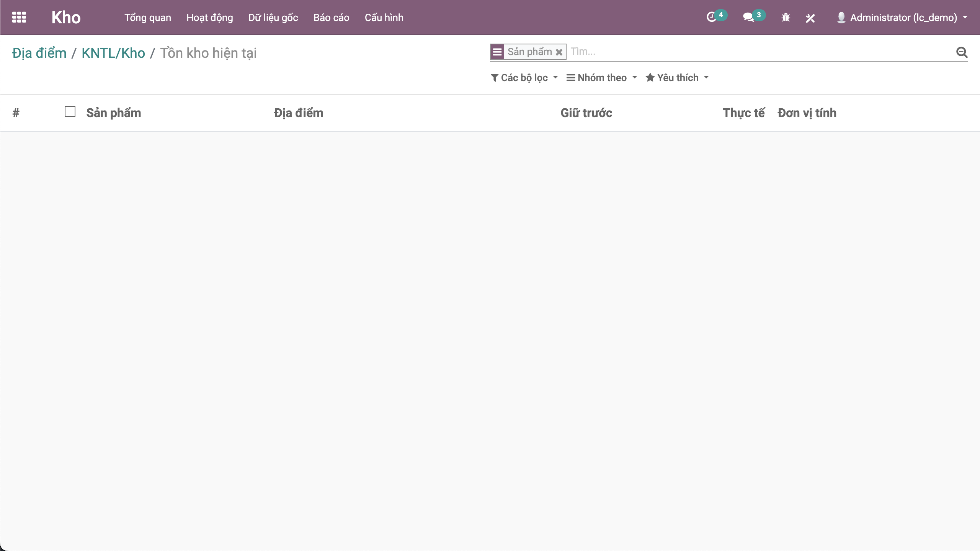Go to KNTL/Kho breadcrumb link
The height and width of the screenshot is (551, 980).
click(113, 53)
